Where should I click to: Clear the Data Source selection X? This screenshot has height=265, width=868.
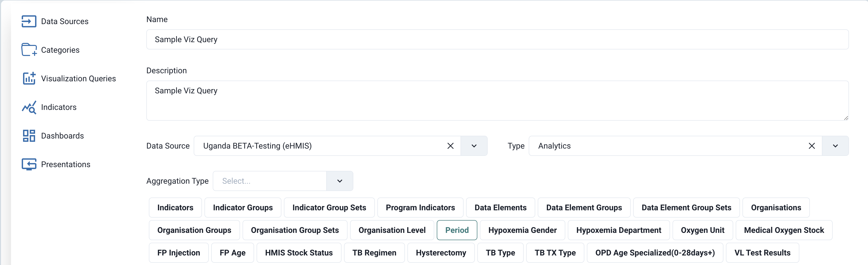point(450,146)
